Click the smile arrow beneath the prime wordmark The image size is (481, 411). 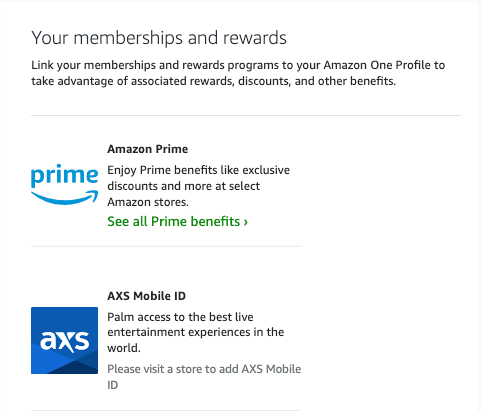64,197
